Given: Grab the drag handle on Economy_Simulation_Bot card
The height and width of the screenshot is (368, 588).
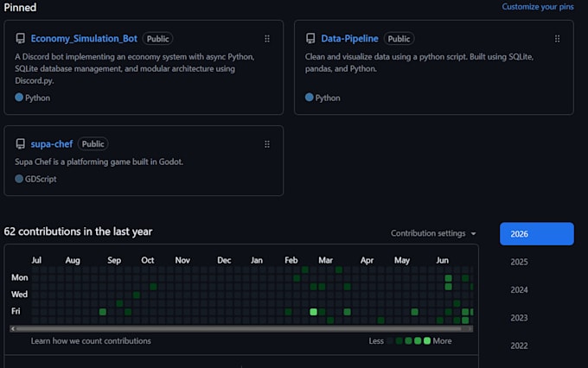Looking at the screenshot, I should click(267, 39).
